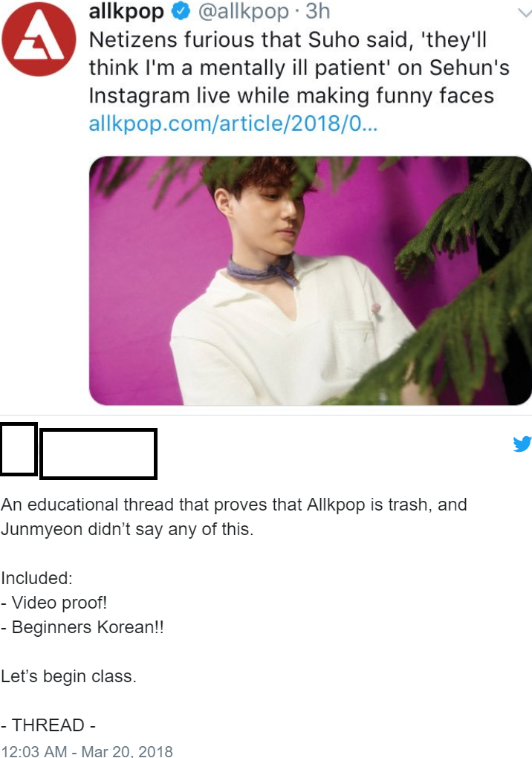The width and height of the screenshot is (532, 758).
Task: Click the '- Beginners Korean!!' line
Action: click(x=82, y=627)
